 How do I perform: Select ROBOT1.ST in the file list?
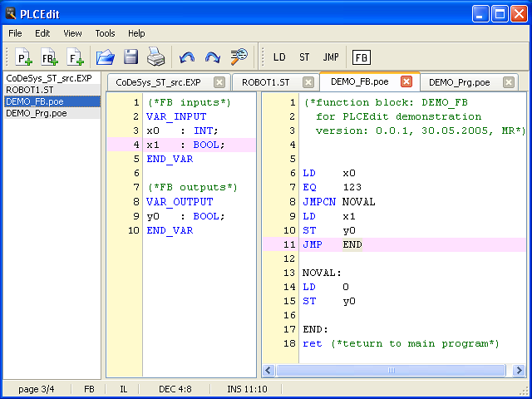(52, 90)
